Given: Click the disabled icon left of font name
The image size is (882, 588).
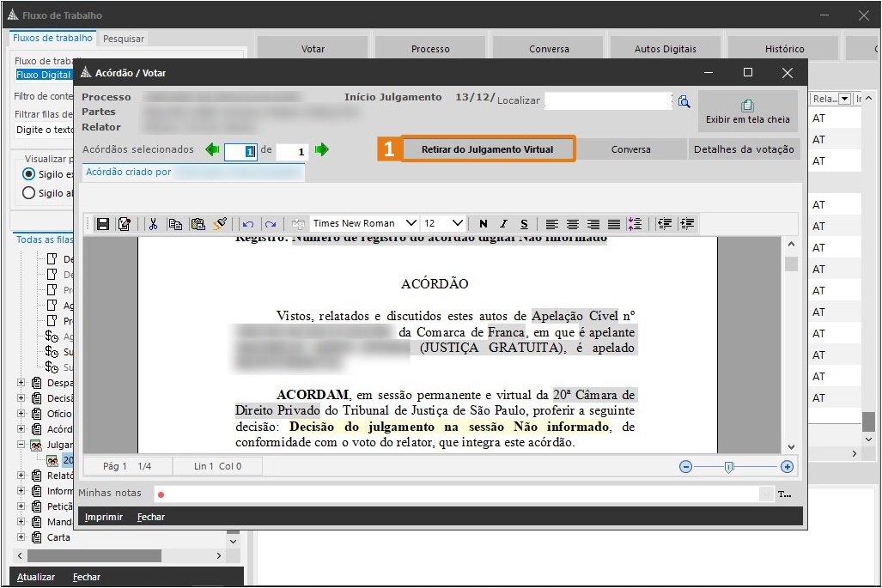Looking at the screenshot, I should pyautogui.click(x=298, y=224).
